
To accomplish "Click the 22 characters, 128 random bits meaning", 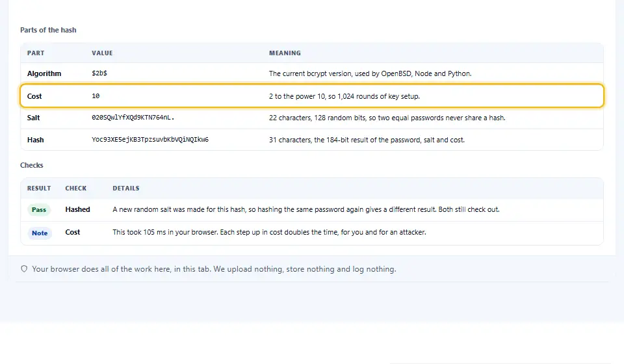I will [x=387, y=118].
